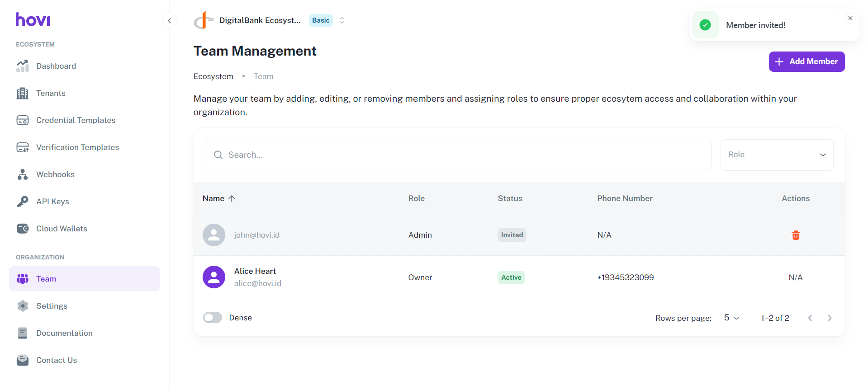Dismiss the Member invited notification
868x390 pixels.
click(x=850, y=19)
